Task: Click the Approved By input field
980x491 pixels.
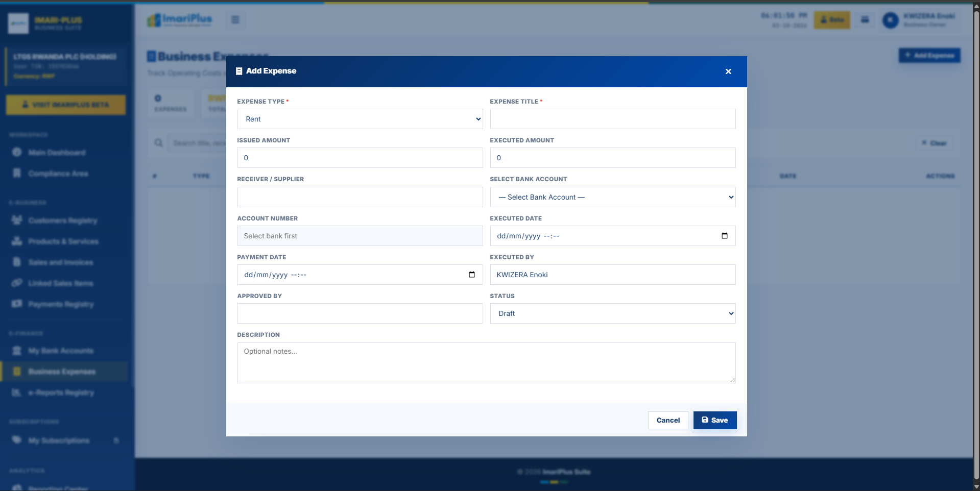Action: click(x=360, y=313)
